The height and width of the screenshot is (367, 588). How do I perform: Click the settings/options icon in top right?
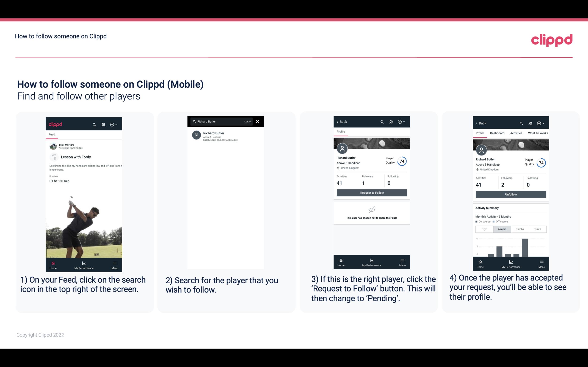click(113, 124)
